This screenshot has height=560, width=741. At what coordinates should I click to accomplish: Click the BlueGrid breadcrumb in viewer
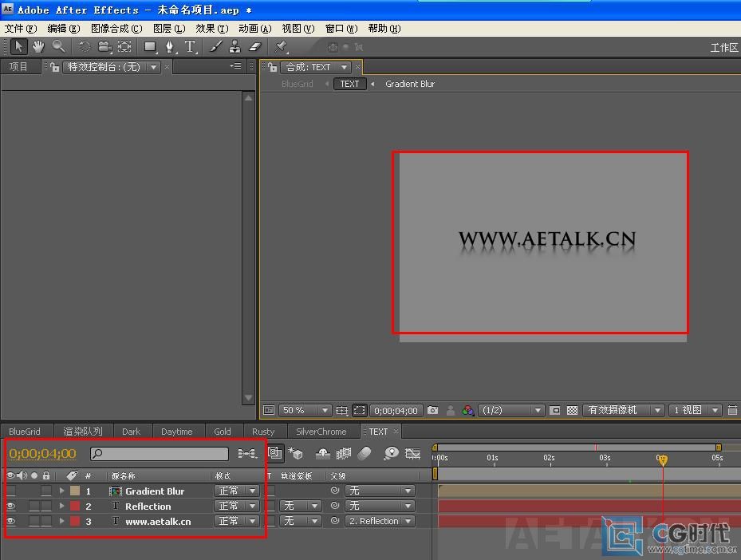(297, 84)
